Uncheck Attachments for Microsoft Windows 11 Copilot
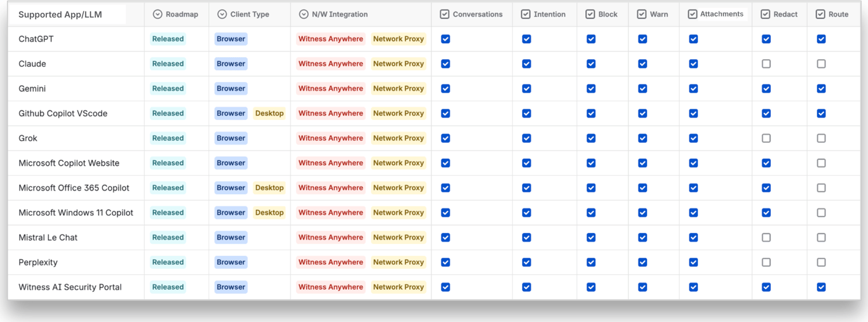868x322 pixels. point(693,213)
